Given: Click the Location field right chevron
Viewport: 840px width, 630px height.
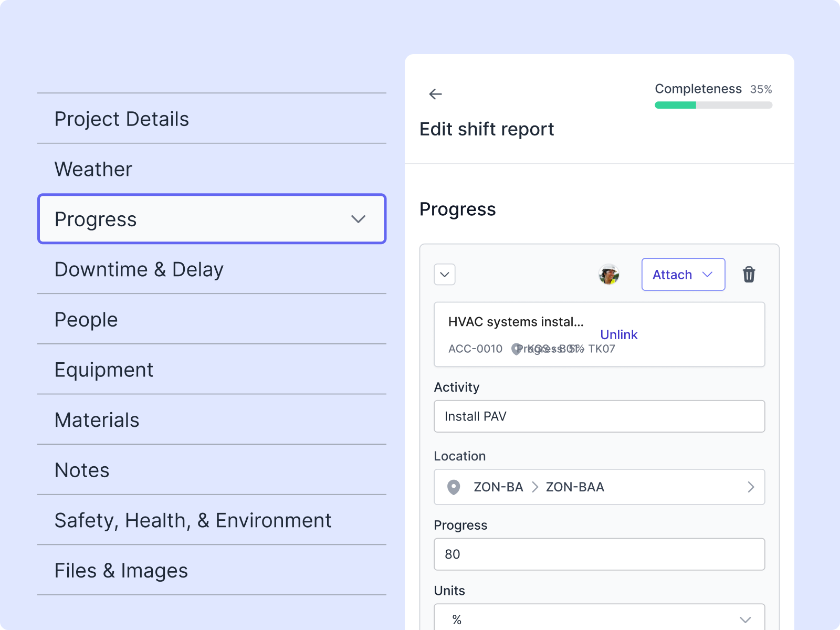Looking at the screenshot, I should coord(751,487).
